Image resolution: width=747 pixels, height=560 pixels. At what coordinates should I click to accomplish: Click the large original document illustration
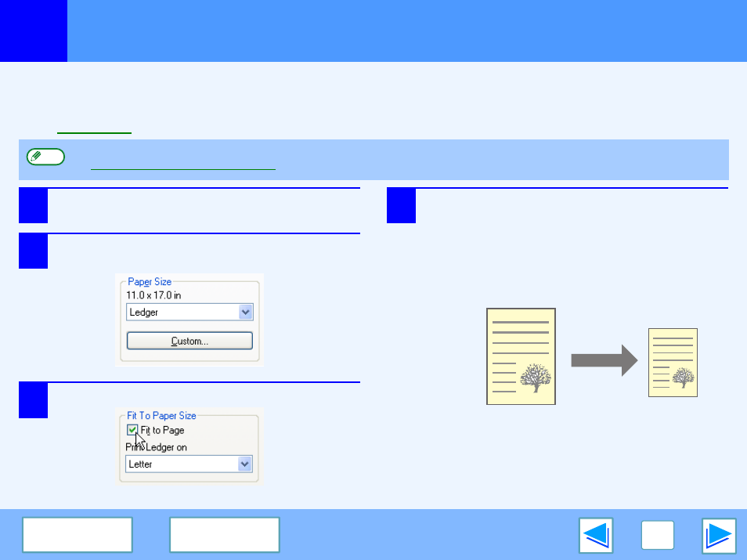521,356
